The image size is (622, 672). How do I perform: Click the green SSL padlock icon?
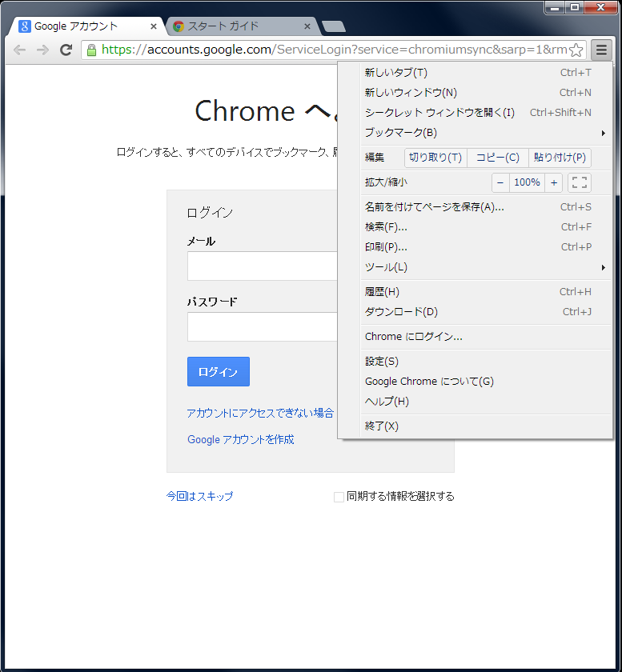tap(91, 50)
